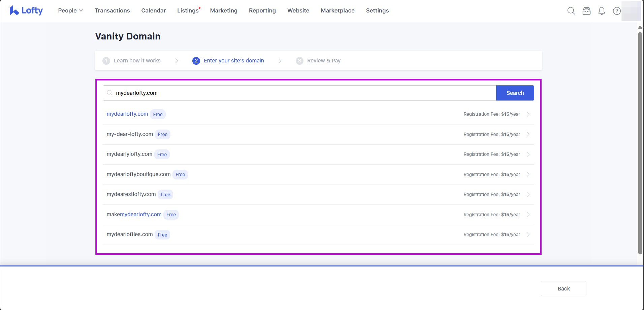644x310 pixels.
Task: Click step 2 circle icon in wizard
Action: [x=196, y=61]
